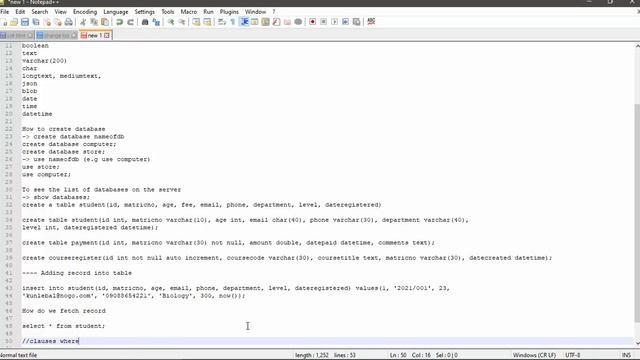Open the Run menu
The width and height of the screenshot is (640, 360).
click(x=208, y=12)
